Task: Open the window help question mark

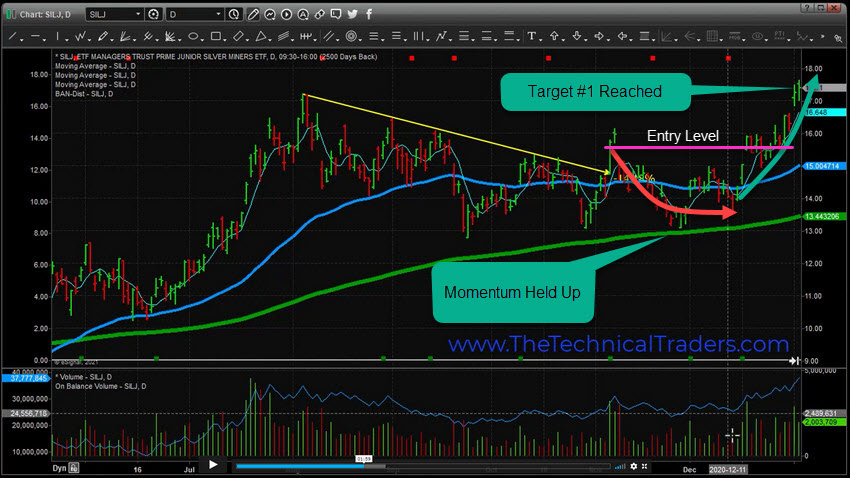Action: (x=807, y=8)
